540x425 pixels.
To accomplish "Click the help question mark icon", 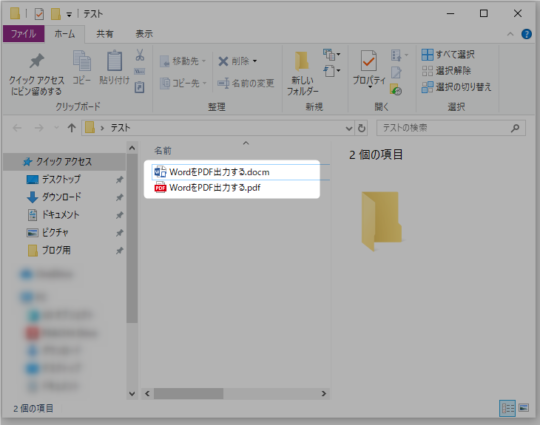I will click(526, 34).
